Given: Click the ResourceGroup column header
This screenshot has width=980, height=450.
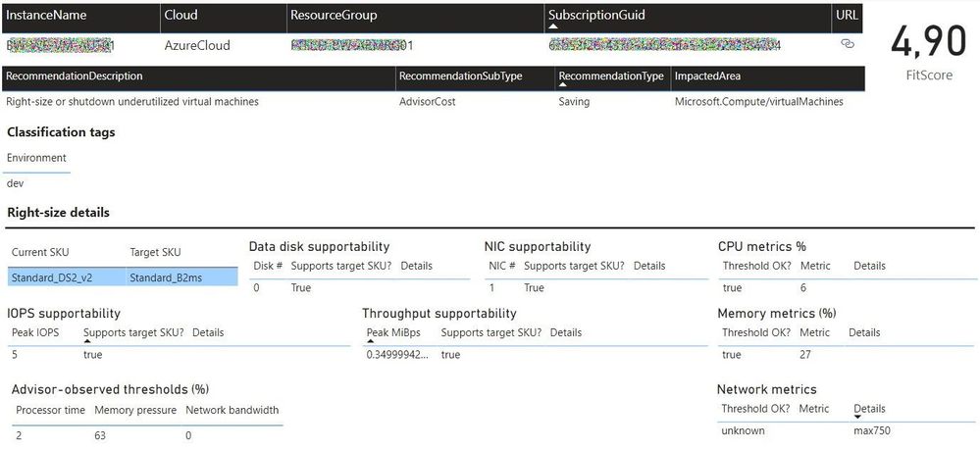Looking at the screenshot, I should [x=334, y=16].
